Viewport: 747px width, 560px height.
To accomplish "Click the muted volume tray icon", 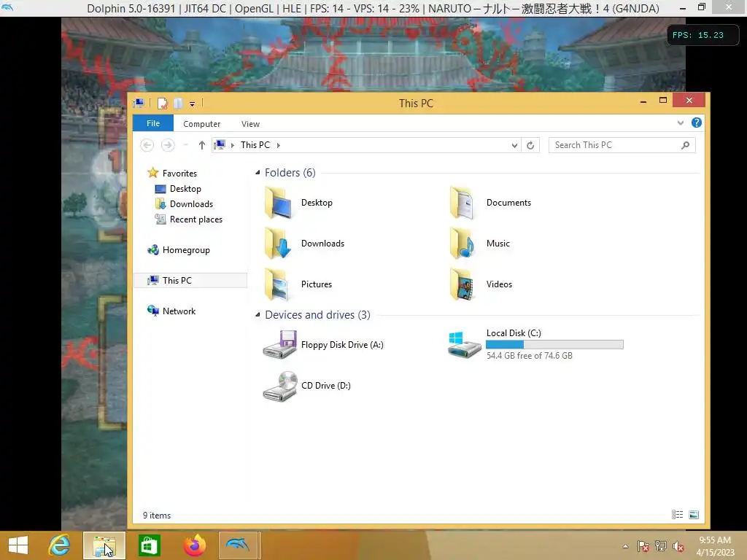I will click(678, 546).
